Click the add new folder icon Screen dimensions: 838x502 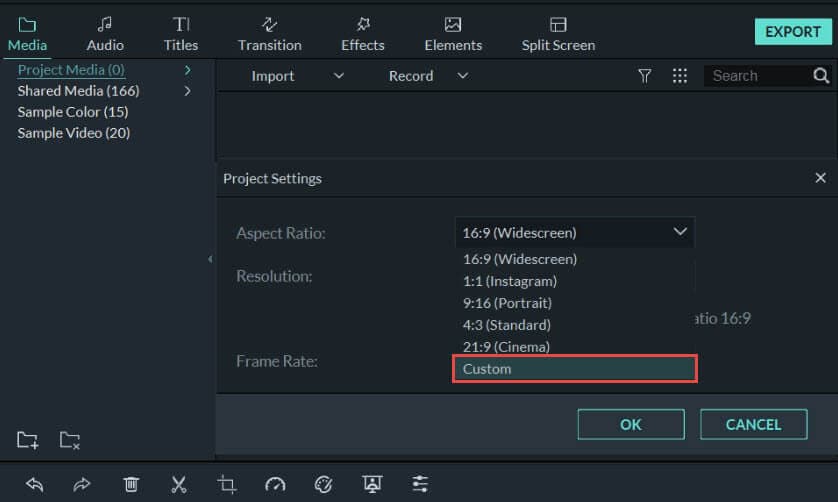[28, 439]
